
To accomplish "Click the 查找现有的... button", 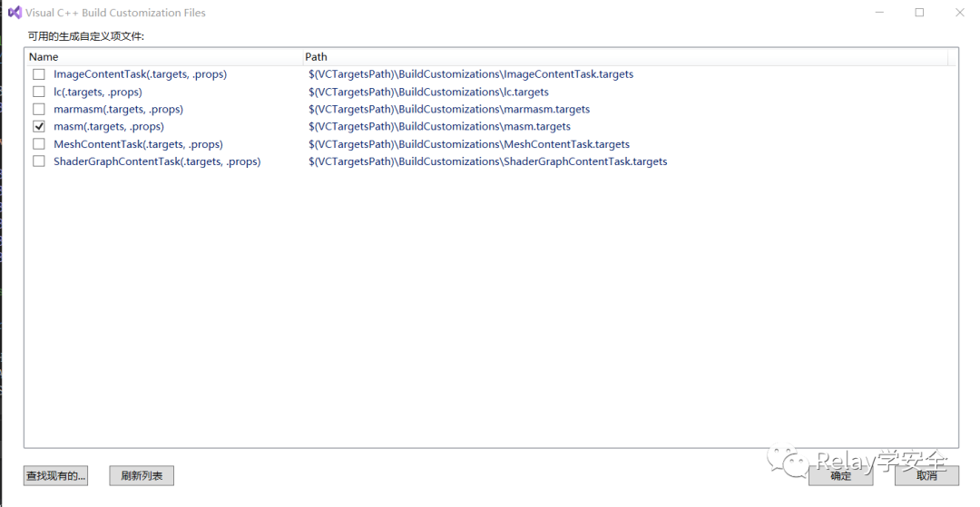I will click(55, 476).
